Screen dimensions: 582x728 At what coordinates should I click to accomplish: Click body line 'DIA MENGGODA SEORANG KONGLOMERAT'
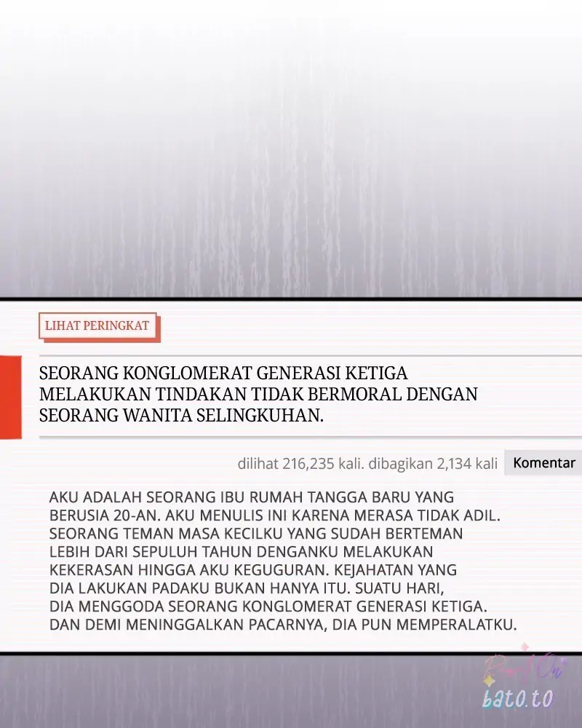pyautogui.click(x=268, y=606)
